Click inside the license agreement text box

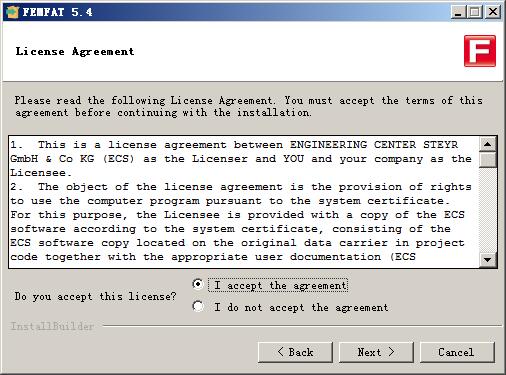click(x=244, y=202)
